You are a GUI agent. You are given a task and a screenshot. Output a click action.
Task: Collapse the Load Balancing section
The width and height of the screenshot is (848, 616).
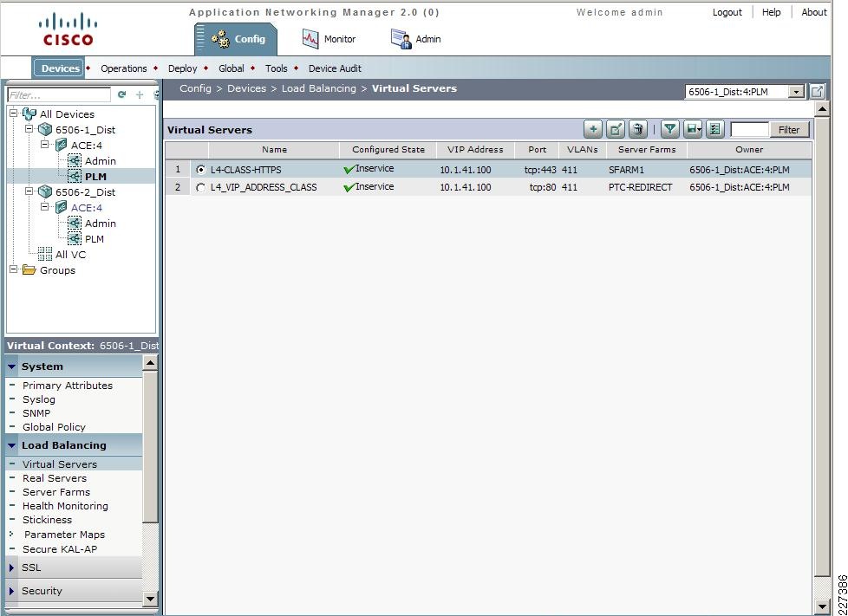point(12,445)
